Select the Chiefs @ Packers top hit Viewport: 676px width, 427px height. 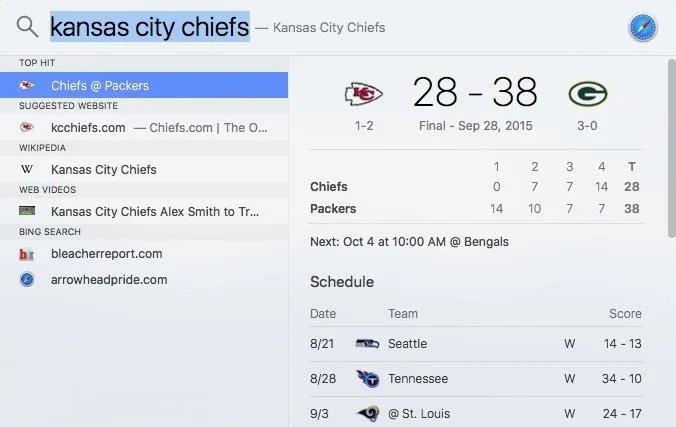pos(144,85)
